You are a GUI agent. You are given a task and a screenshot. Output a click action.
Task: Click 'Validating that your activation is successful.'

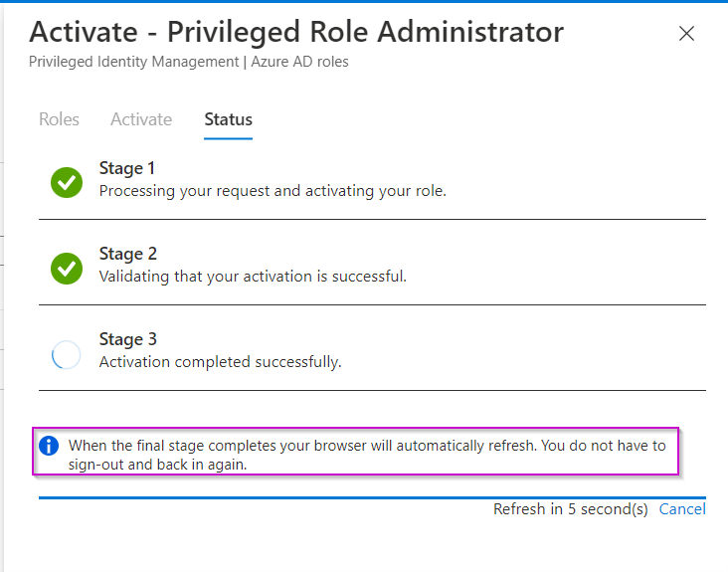tap(253, 277)
